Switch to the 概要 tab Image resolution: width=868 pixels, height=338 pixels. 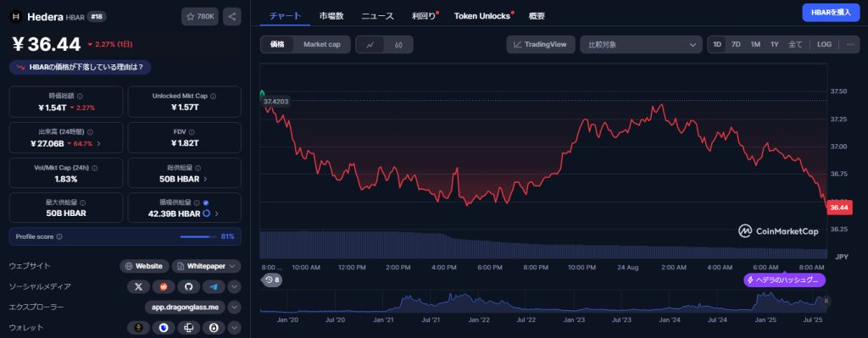point(537,16)
